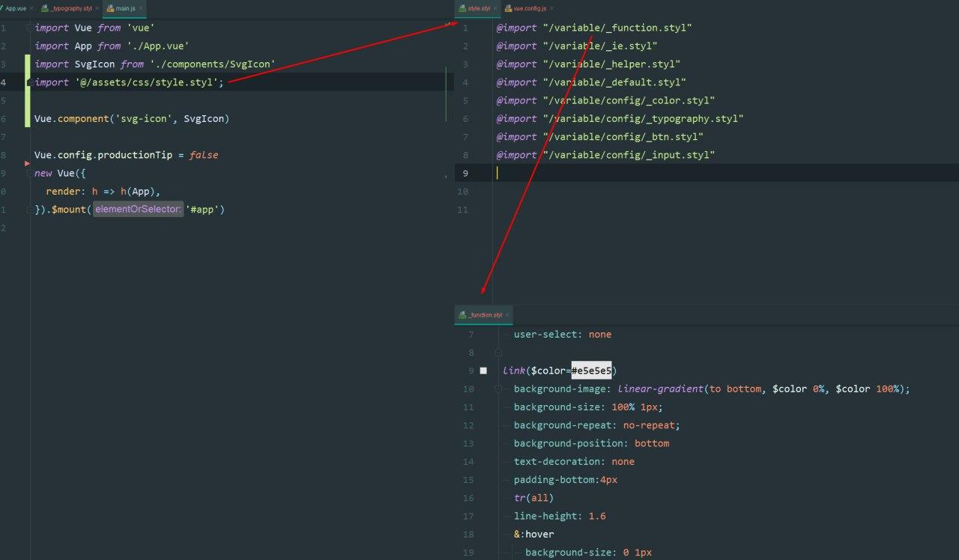Click the _typography.styl file type icon
The width and height of the screenshot is (959, 560).
[44, 8]
